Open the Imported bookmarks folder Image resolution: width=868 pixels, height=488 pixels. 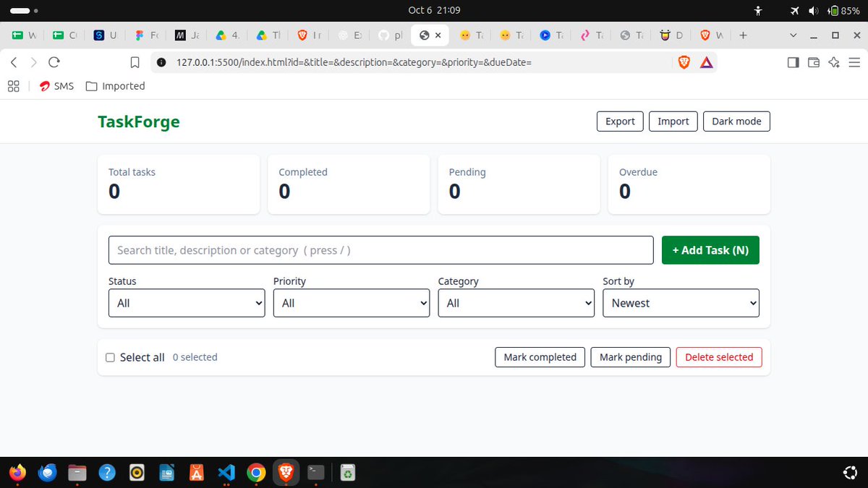click(x=115, y=86)
